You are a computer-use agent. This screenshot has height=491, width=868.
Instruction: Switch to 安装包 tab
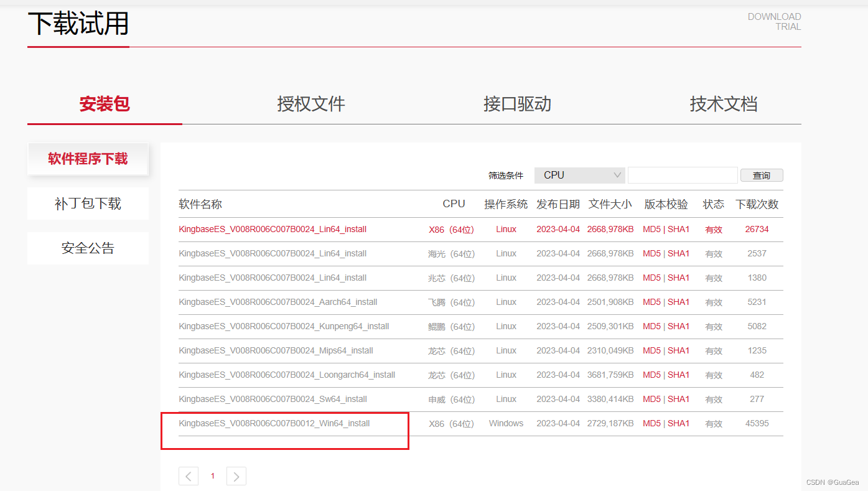tap(105, 104)
